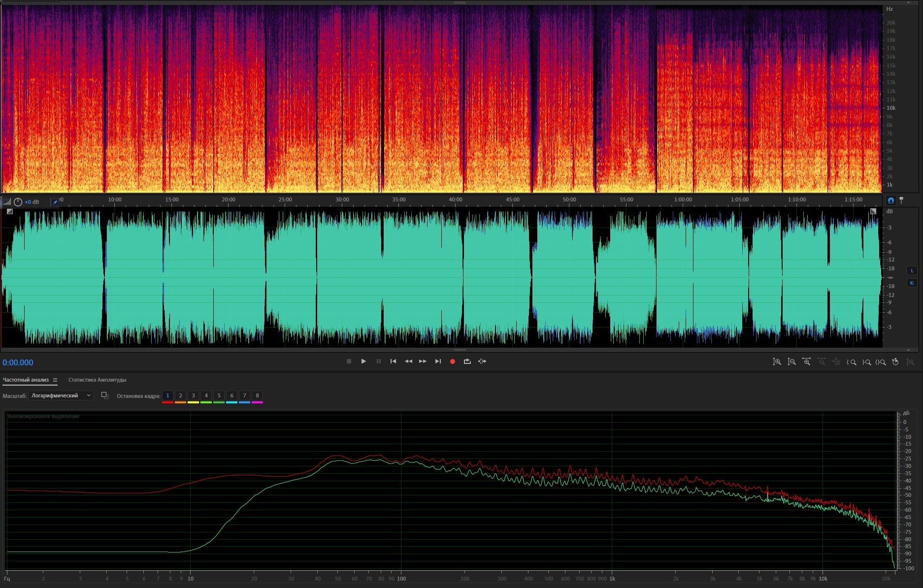Click the 0:00.000 timecode display
923x588 pixels.
[x=18, y=363]
